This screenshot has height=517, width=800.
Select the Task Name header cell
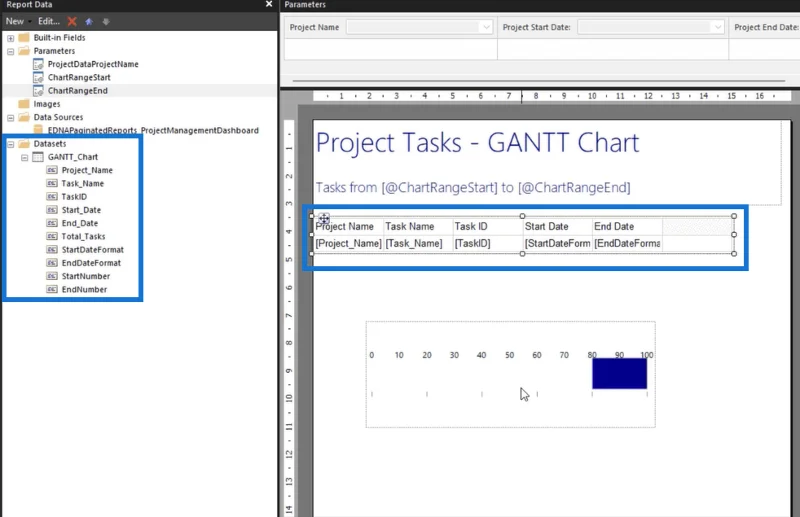click(x=418, y=226)
